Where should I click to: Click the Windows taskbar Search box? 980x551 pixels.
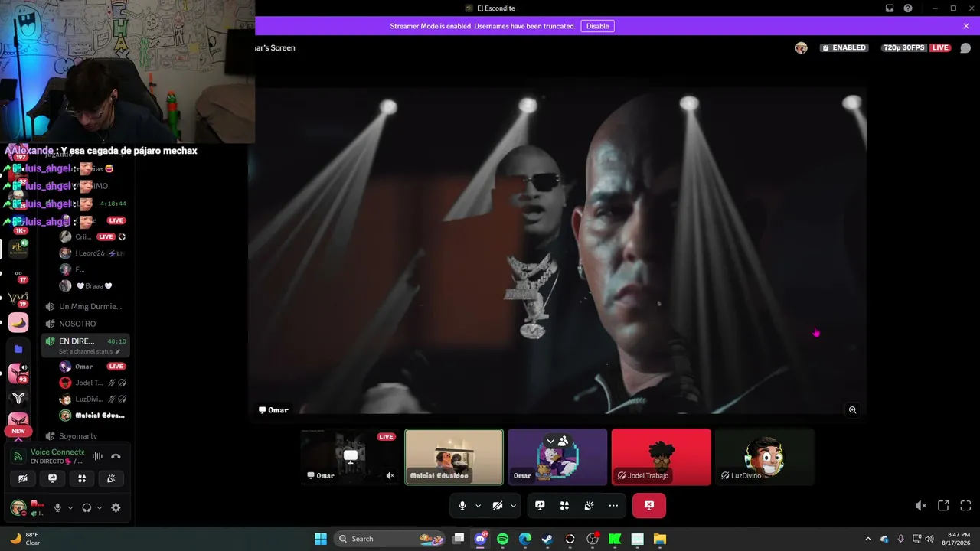pyautogui.click(x=390, y=539)
